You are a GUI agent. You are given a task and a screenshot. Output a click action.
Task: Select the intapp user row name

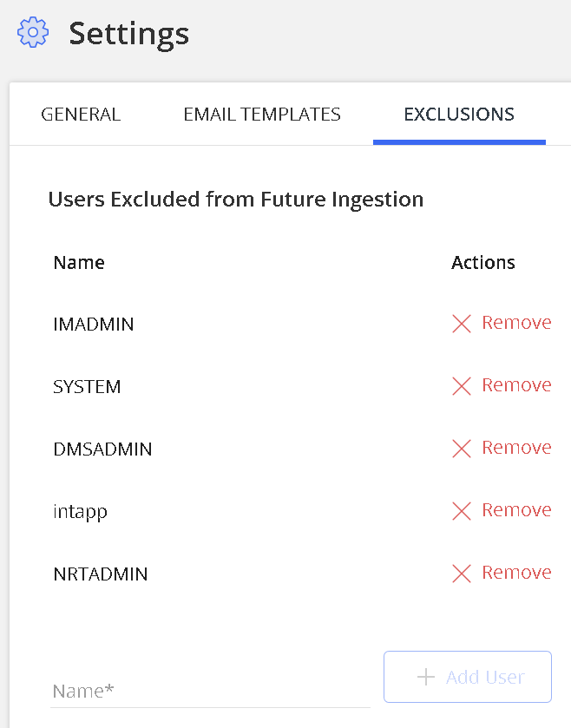(80, 512)
